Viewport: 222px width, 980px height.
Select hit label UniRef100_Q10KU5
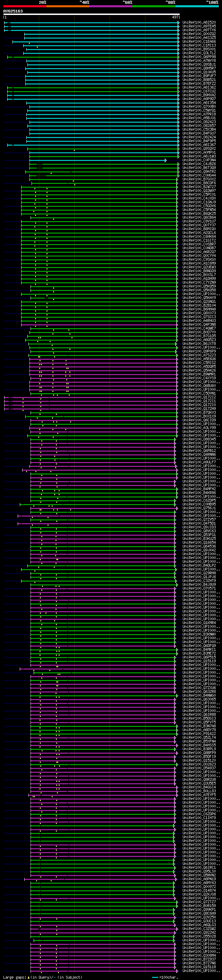[199, 72]
